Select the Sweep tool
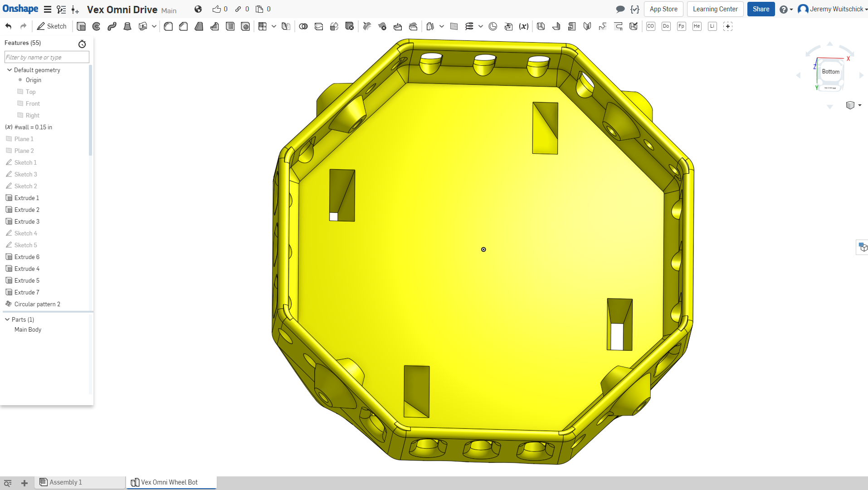This screenshot has width=868, height=490. [x=112, y=26]
